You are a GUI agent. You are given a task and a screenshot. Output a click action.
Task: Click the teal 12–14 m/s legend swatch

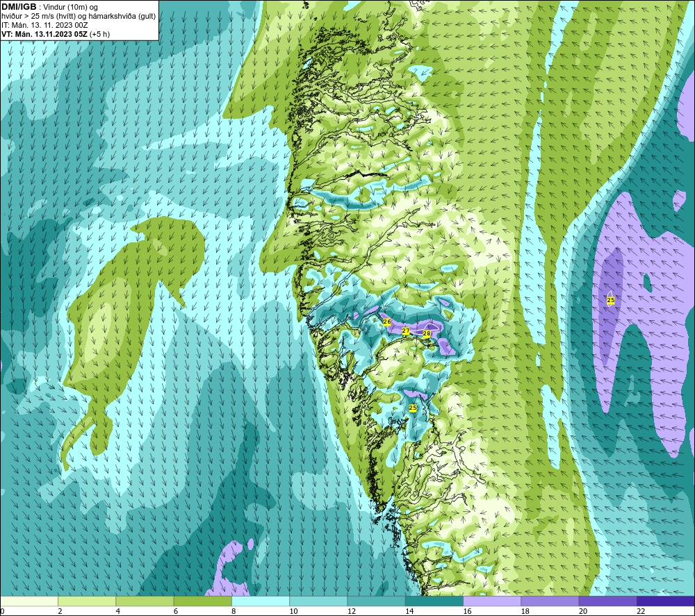coord(376,601)
